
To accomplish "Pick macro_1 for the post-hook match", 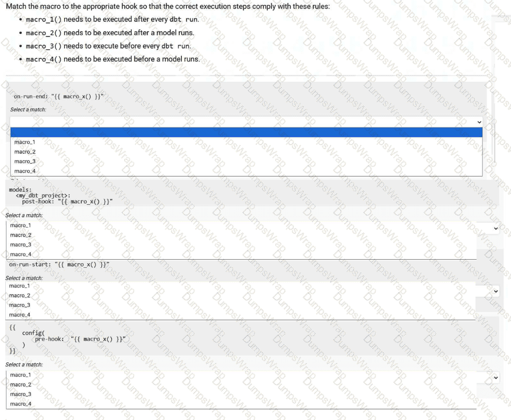I will coord(21,225).
